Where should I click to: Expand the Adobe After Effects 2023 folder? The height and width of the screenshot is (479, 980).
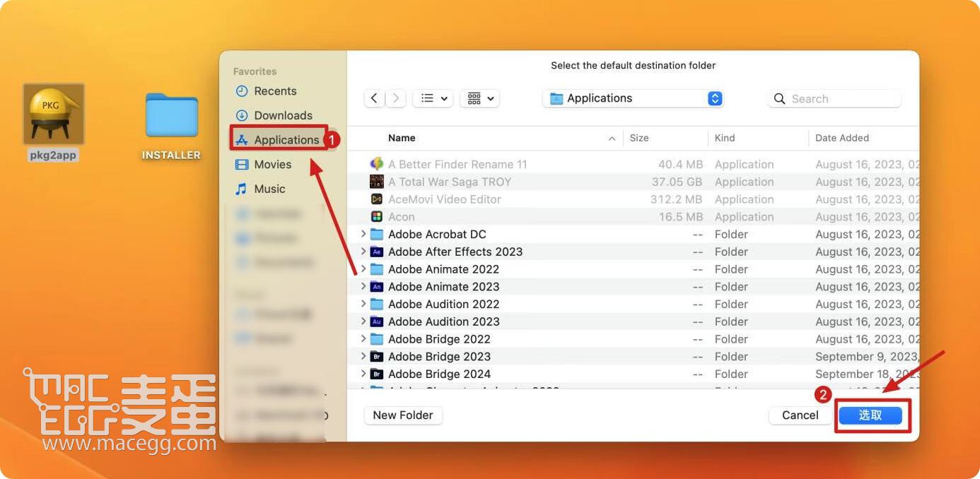tap(363, 252)
